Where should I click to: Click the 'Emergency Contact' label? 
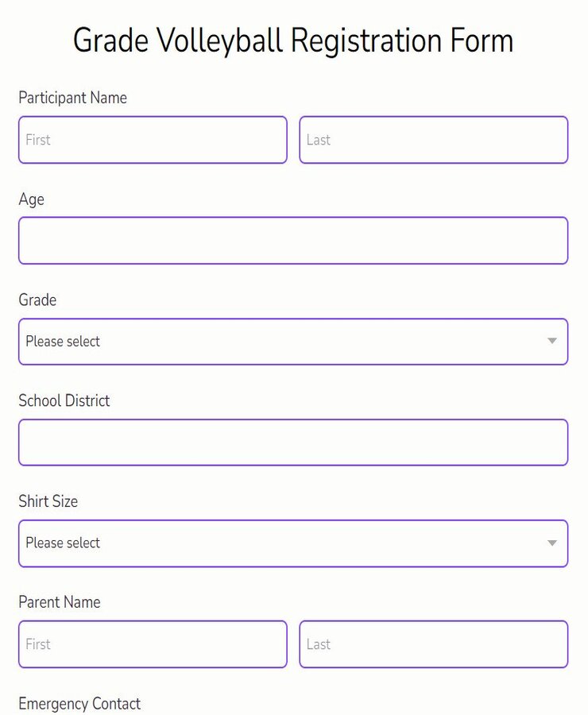(79, 704)
